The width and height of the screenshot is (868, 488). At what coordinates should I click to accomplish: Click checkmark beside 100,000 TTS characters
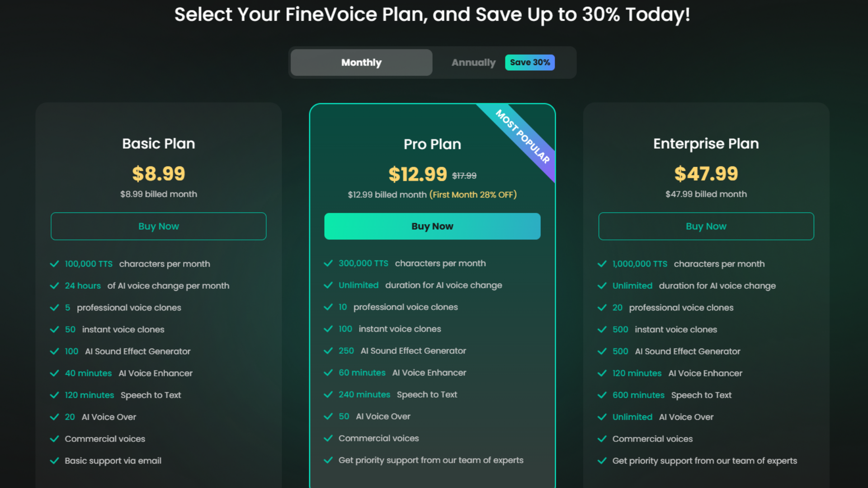(x=54, y=264)
